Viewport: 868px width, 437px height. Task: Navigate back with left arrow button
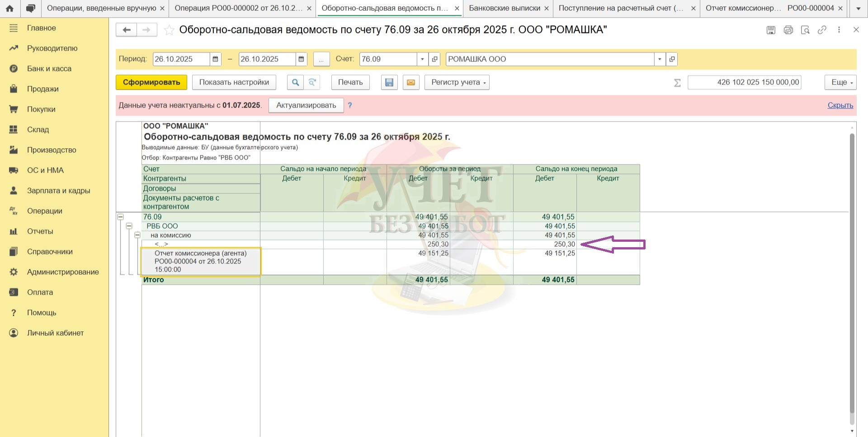coord(127,30)
